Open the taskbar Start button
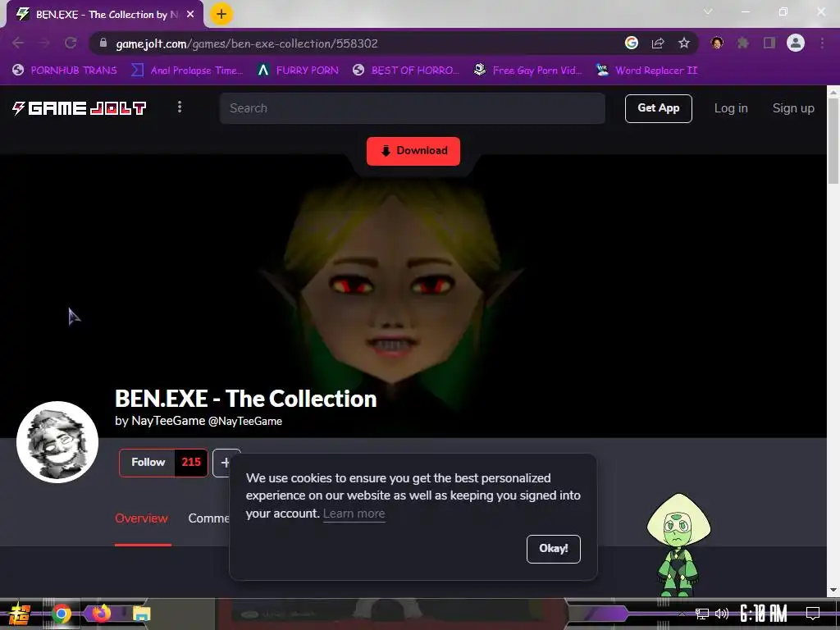This screenshot has width=840, height=630. (19, 614)
